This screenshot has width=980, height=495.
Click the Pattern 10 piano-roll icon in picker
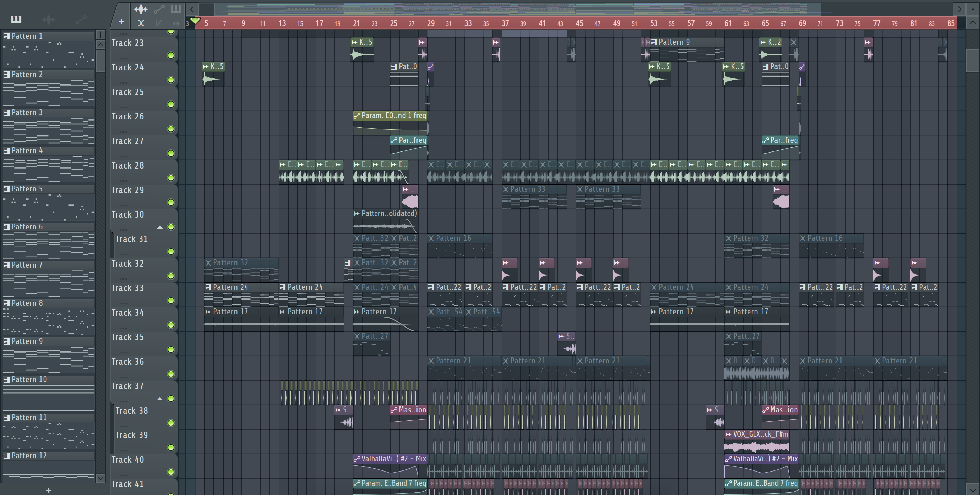click(x=6, y=379)
